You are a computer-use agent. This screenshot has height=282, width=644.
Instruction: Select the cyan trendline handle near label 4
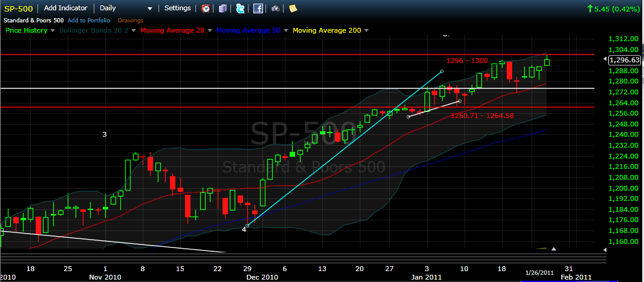[247, 225]
